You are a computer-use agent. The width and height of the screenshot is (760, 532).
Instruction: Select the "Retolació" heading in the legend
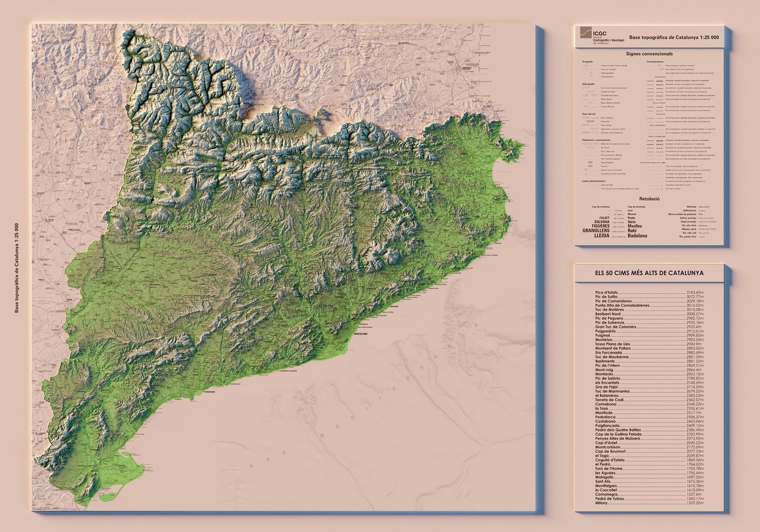[x=649, y=199]
